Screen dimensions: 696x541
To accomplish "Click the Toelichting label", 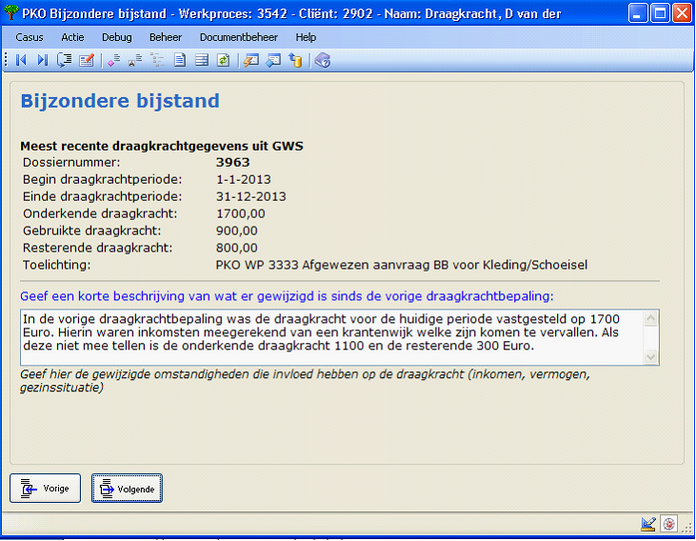I will tap(57, 265).
